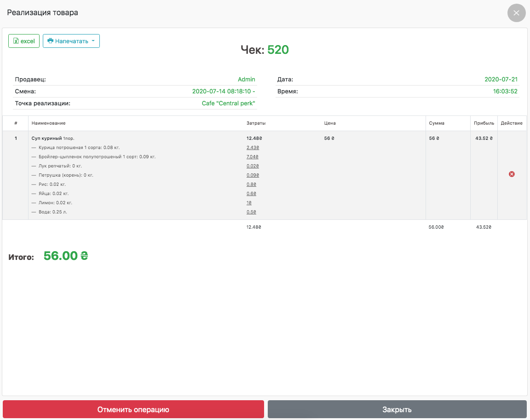The height and width of the screenshot is (420, 530).
Task: Open the 0.5₴ cost for Вода
Action: coord(251,212)
